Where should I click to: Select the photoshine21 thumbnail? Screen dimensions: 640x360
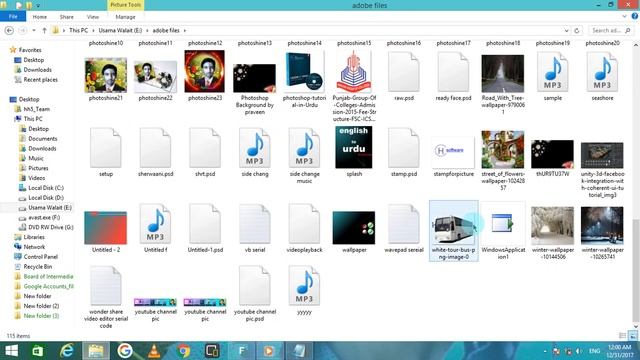point(106,75)
